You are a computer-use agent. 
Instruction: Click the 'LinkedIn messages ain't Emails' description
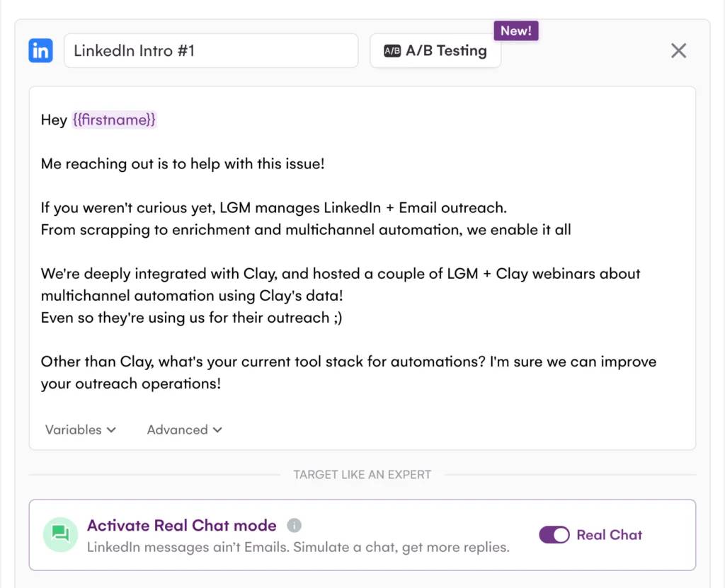tap(298, 547)
